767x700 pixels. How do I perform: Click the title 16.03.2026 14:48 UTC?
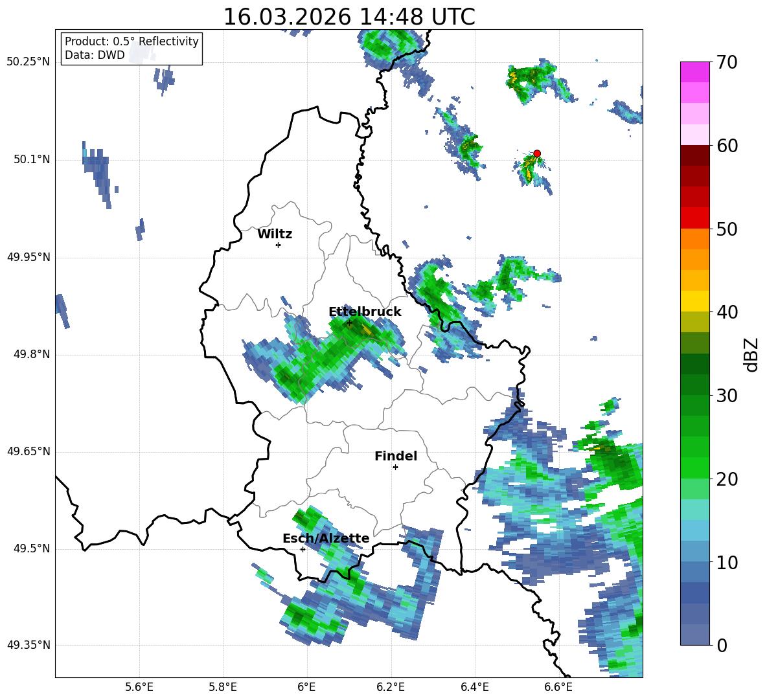click(x=349, y=17)
